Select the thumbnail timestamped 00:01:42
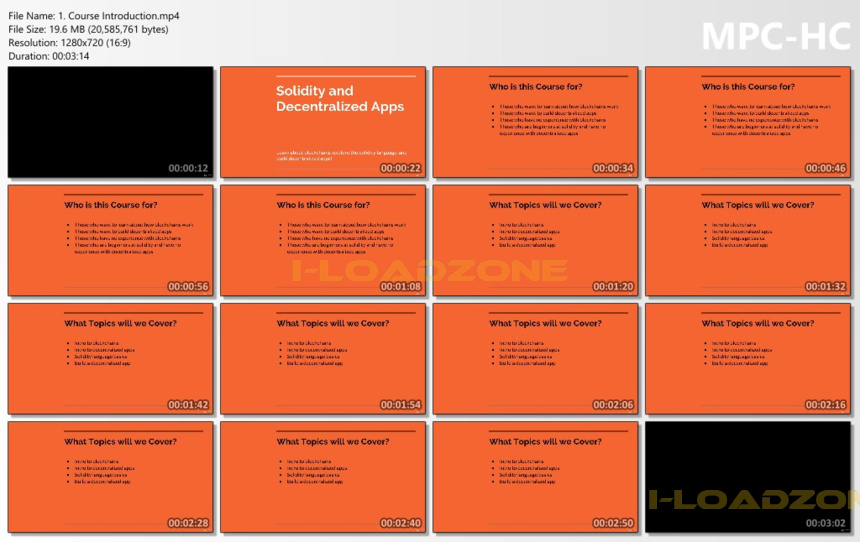This screenshot has height=542, width=860. tap(110, 359)
